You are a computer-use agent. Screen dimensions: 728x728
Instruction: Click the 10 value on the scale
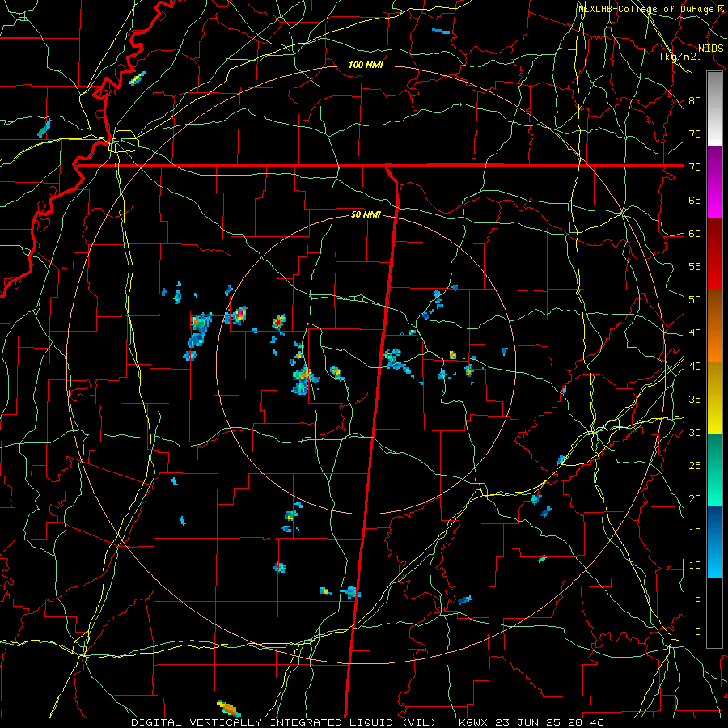(695, 565)
